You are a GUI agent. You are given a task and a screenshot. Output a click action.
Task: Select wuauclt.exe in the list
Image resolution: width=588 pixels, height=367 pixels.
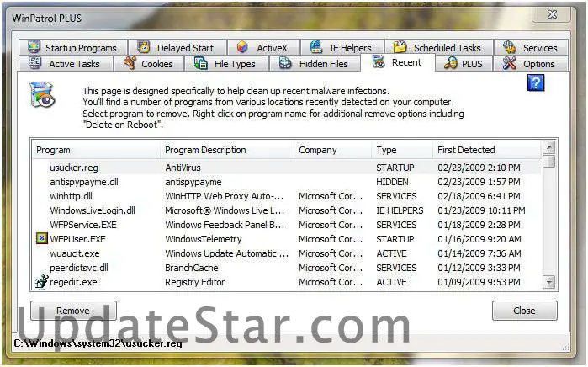pos(75,253)
